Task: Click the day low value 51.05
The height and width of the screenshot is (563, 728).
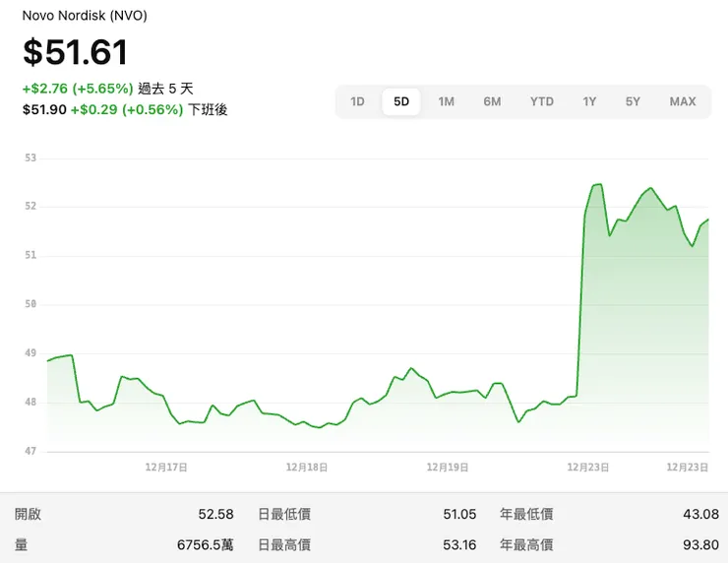Action: (x=459, y=514)
